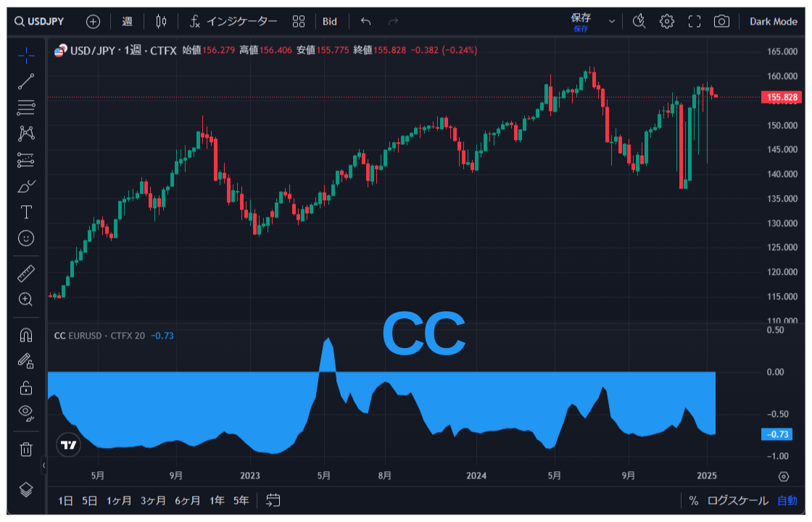Set range to 1ヶ月

tap(119, 501)
